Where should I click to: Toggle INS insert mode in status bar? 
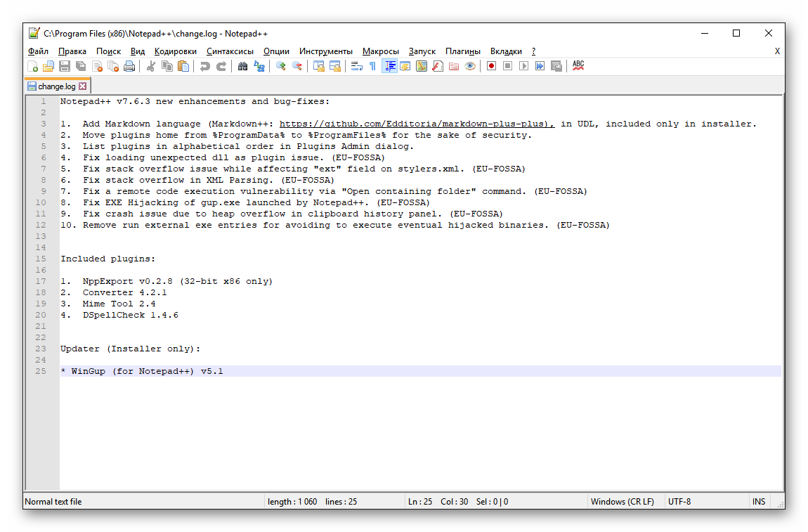[759, 502]
